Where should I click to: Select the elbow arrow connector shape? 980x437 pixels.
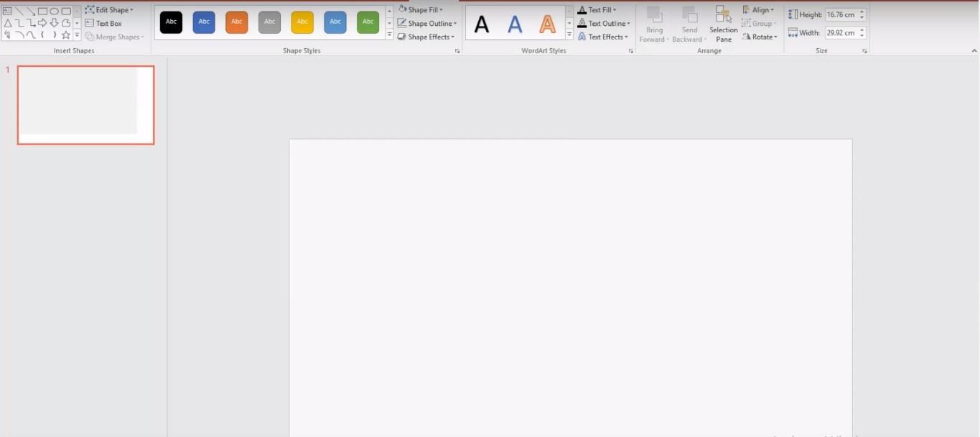(x=30, y=23)
